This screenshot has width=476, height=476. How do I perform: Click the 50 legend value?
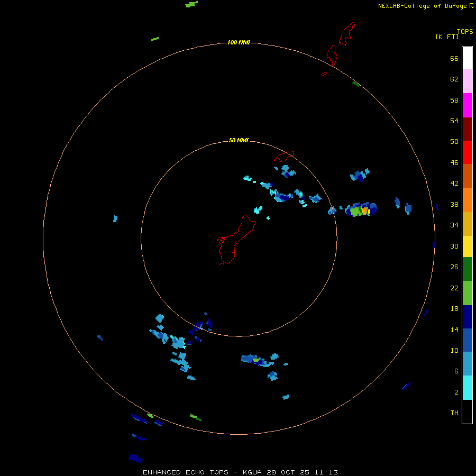[454, 142]
